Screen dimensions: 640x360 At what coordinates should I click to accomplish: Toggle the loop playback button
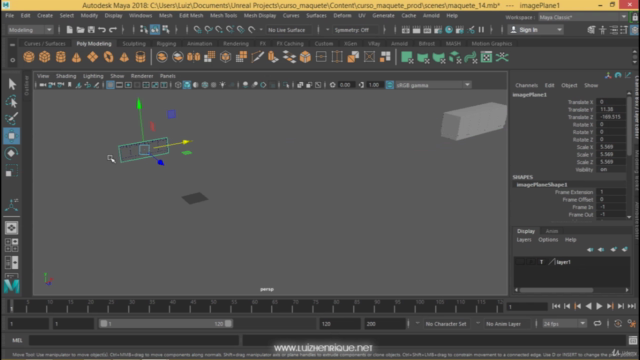click(597, 324)
